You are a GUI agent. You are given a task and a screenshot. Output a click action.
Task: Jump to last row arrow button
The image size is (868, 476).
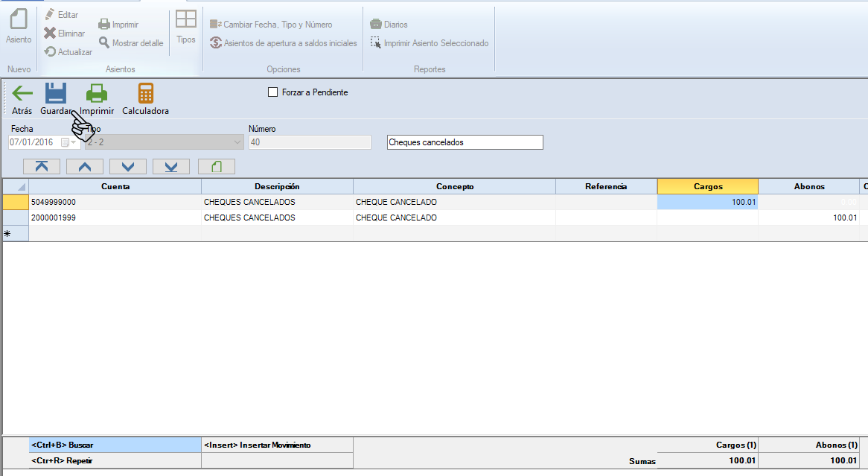[x=171, y=166]
